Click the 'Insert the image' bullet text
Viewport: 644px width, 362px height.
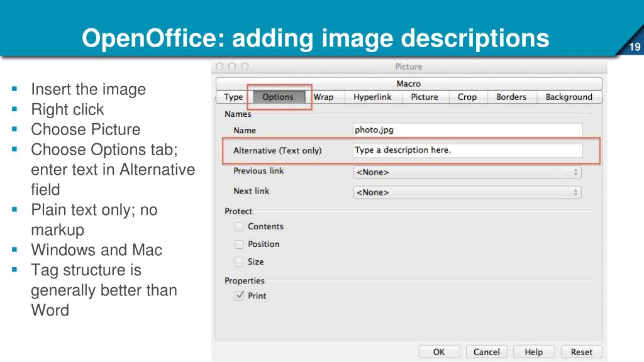click(x=88, y=89)
